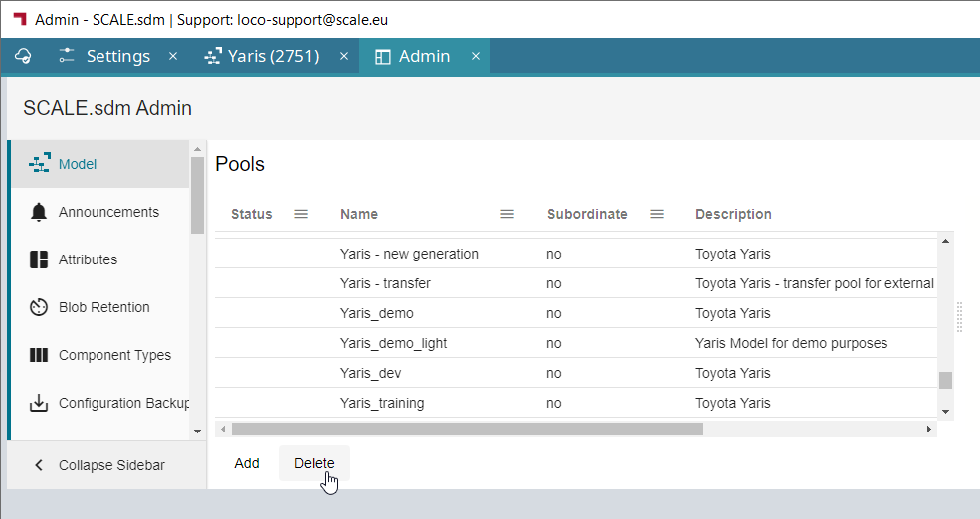Click the pools table scroll up arrow
980x519 pixels.
pyautogui.click(x=945, y=241)
